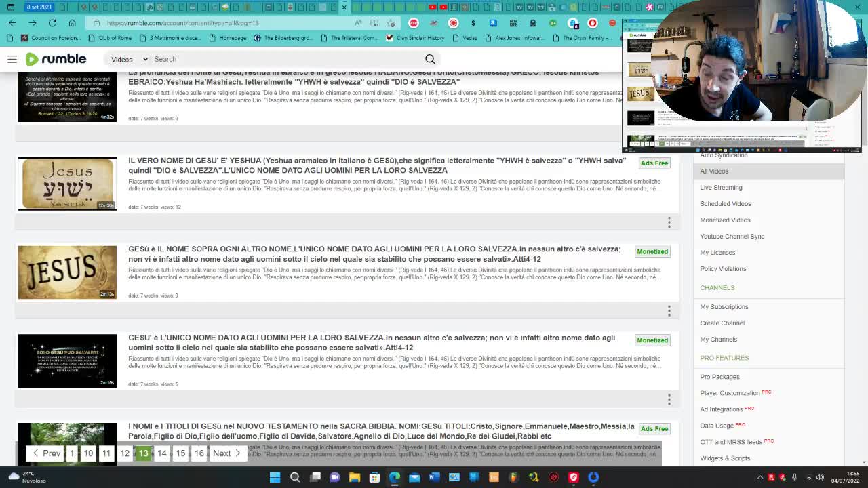Go to pagination page 16
The image size is (868, 488).
(x=199, y=453)
